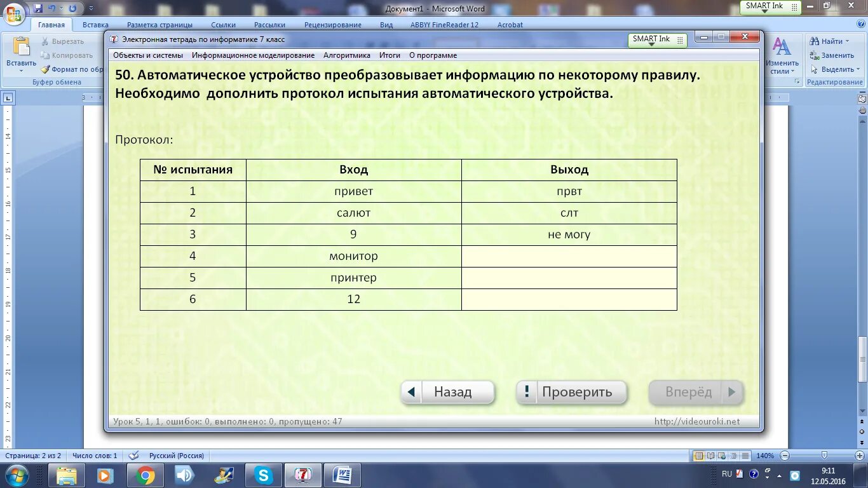This screenshot has width=868, height=488.
Task: Open the Styles group dialog launcher
Action: pos(797,82)
